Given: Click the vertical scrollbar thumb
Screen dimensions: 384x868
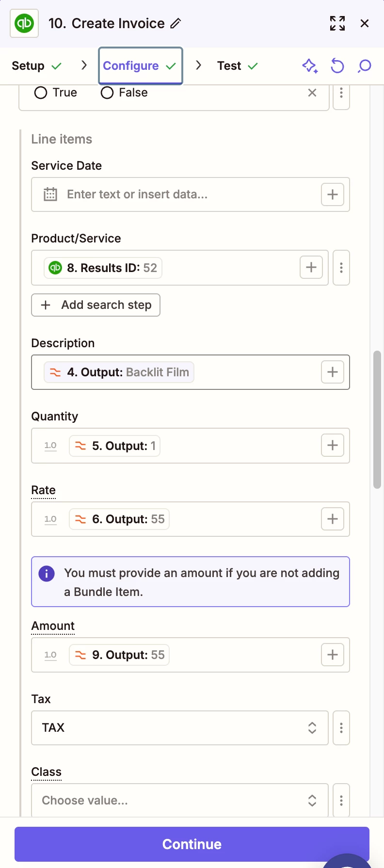Looking at the screenshot, I should click(377, 419).
